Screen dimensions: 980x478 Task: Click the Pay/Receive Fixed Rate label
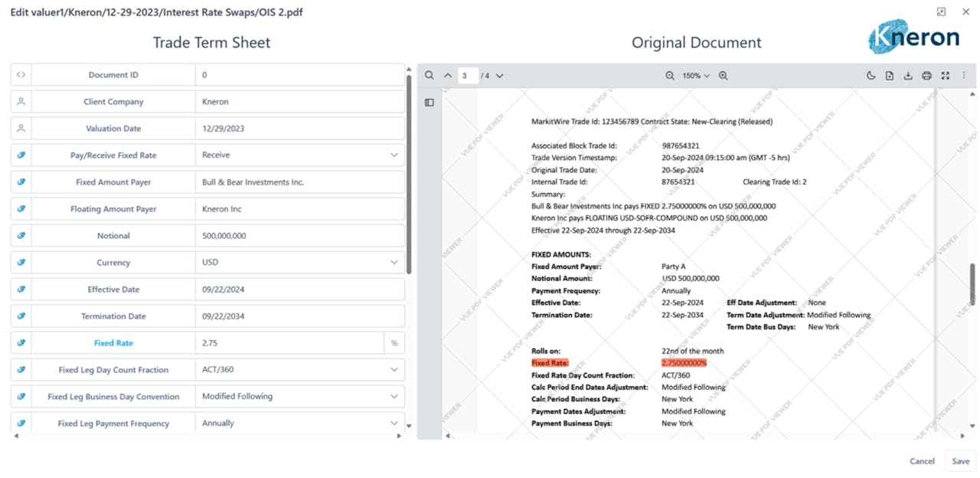113,156
